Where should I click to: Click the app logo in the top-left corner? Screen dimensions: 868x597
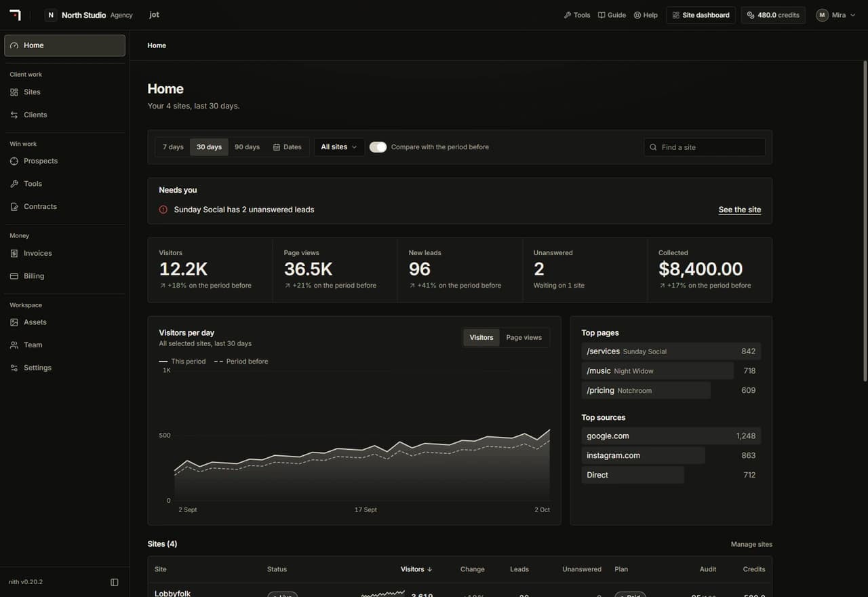[15, 15]
